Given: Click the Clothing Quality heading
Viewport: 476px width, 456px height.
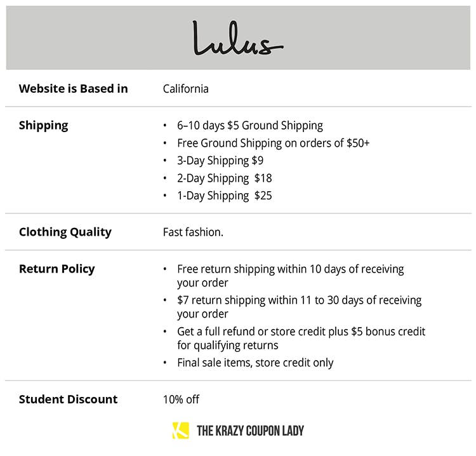Looking at the screenshot, I should [x=65, y=232].
